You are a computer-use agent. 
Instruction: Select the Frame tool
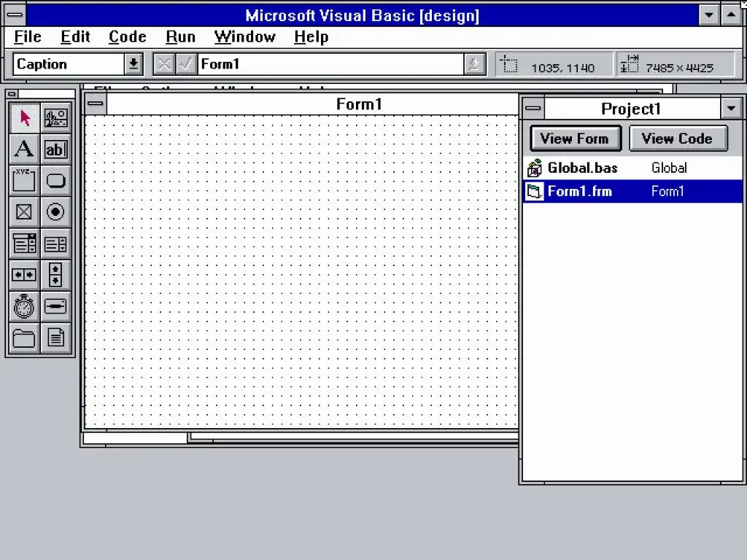(24, 181)
